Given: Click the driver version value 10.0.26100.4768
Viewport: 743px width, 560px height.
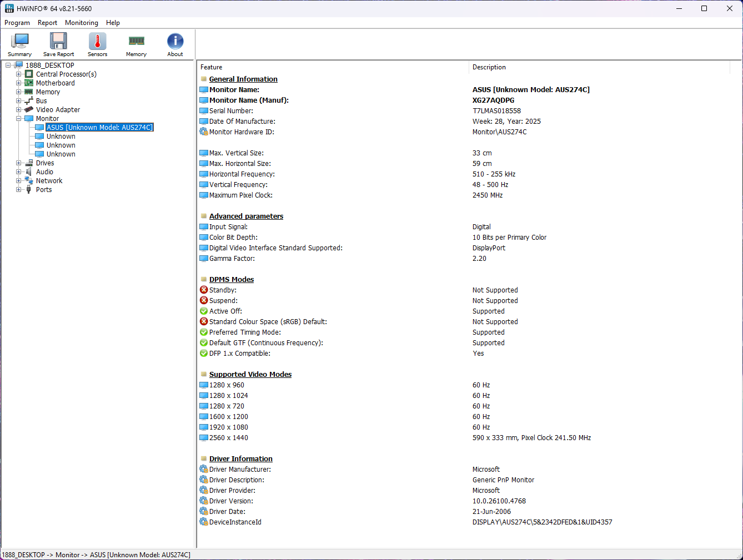Looking at the screenshot, I should click(x=499, y=501).
